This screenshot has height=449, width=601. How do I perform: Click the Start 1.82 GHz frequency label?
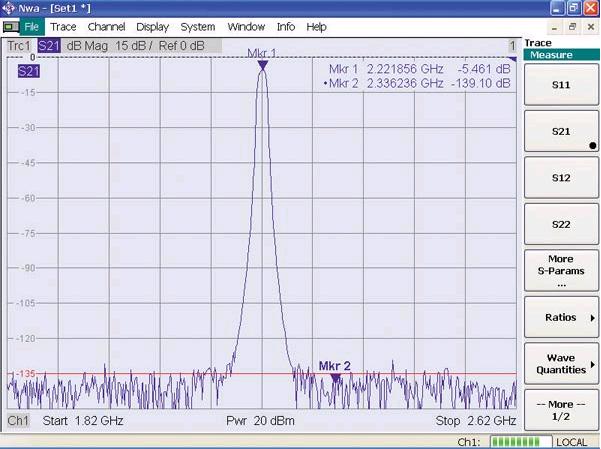[82, 421]
